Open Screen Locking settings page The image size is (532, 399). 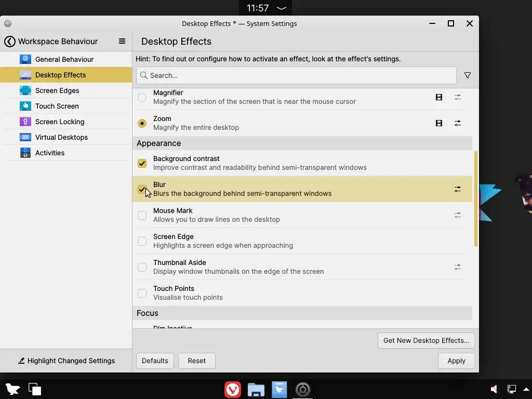click(66, 122)
